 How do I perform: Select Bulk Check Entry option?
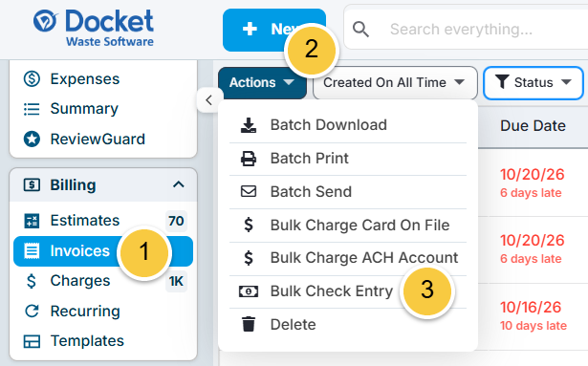point(348,291)
